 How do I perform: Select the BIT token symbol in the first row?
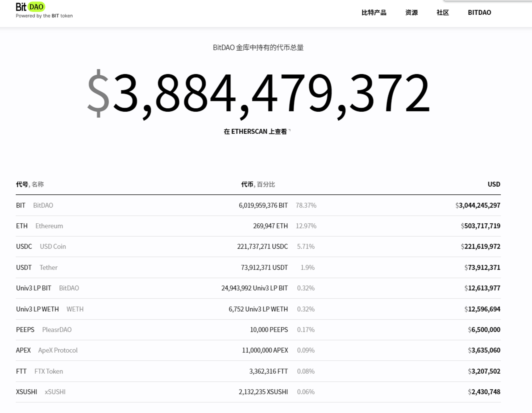[21, 205]
